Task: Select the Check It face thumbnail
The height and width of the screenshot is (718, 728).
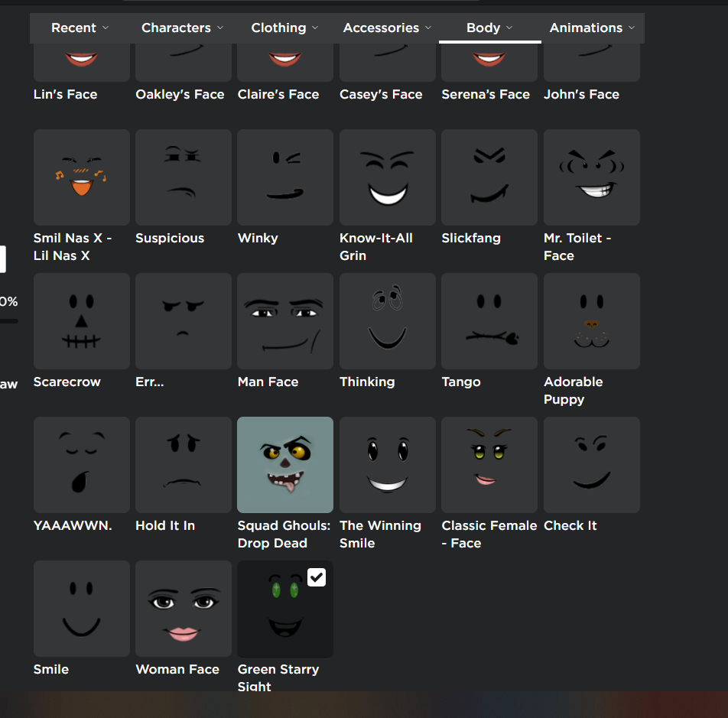Action: 592,465
